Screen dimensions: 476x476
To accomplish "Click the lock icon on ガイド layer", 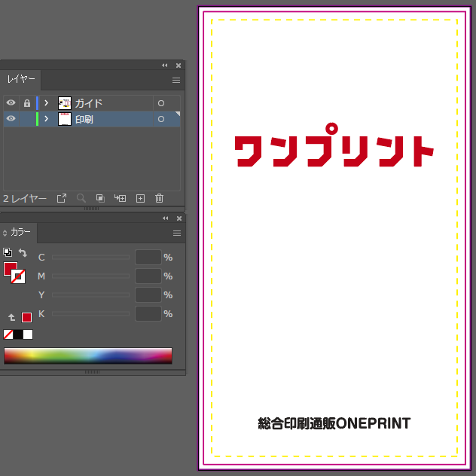I will point(27,103).
